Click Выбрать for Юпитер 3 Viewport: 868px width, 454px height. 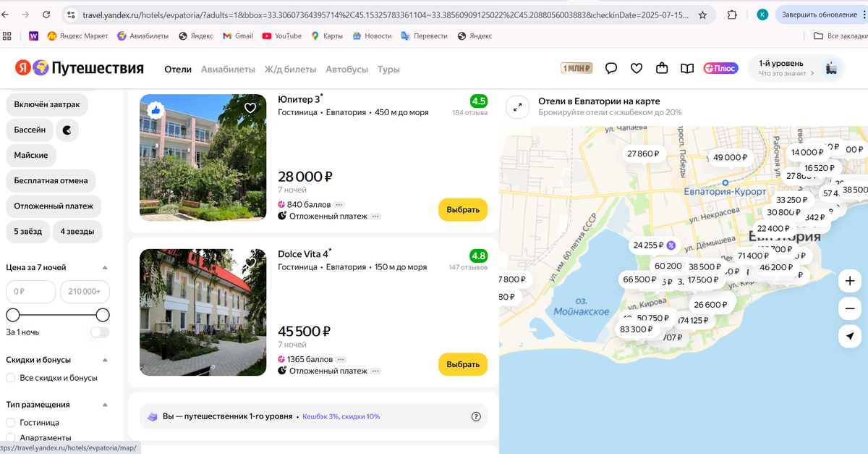pyautogui.click(x=463, y=209)
